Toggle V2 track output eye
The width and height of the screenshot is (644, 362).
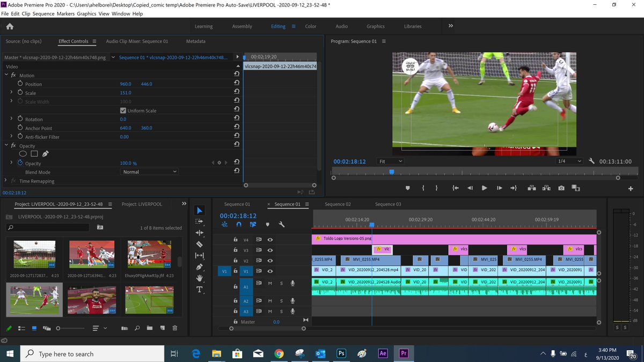coord(270,261)
